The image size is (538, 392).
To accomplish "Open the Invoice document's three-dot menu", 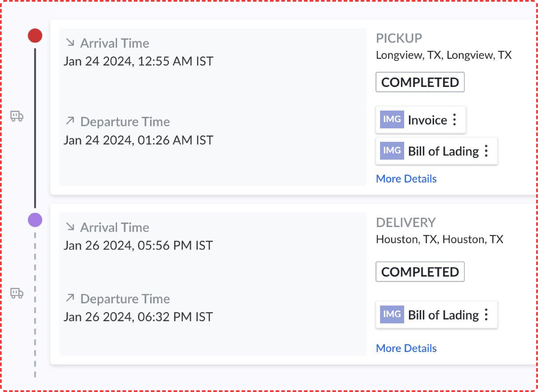I will click(x=454, y=120).
